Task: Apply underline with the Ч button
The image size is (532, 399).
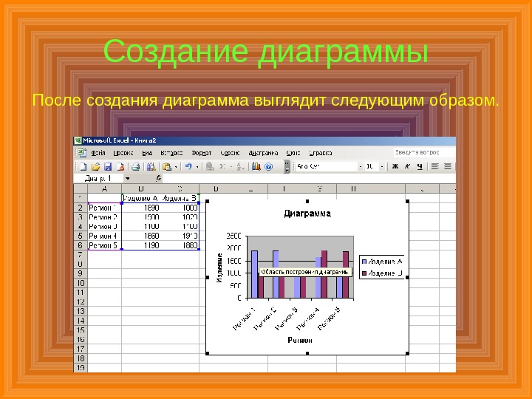Action: click(x=420, y=166)
